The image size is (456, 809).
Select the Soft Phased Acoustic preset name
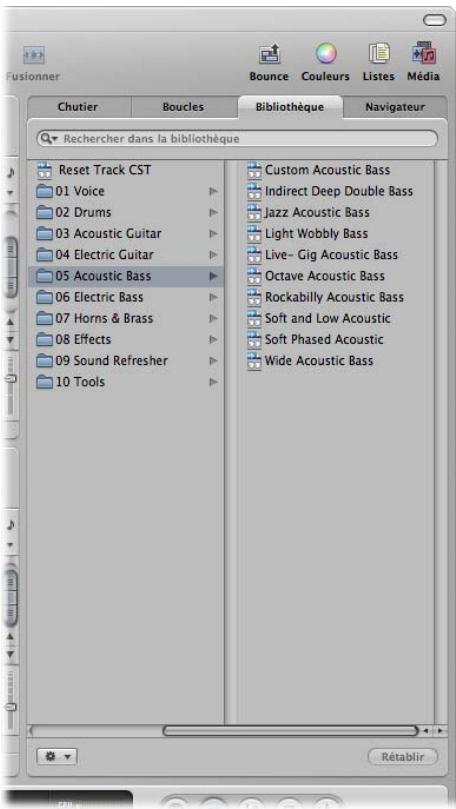tap(324, 339)
